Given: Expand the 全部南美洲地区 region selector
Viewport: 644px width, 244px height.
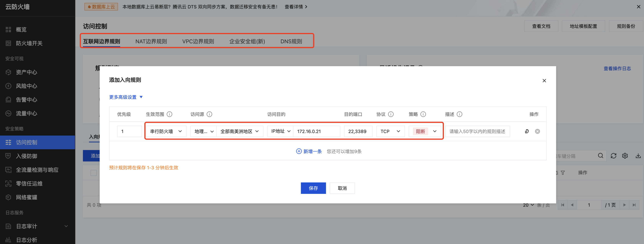Looking at the screenshot, I should click(x=239, y=131).
